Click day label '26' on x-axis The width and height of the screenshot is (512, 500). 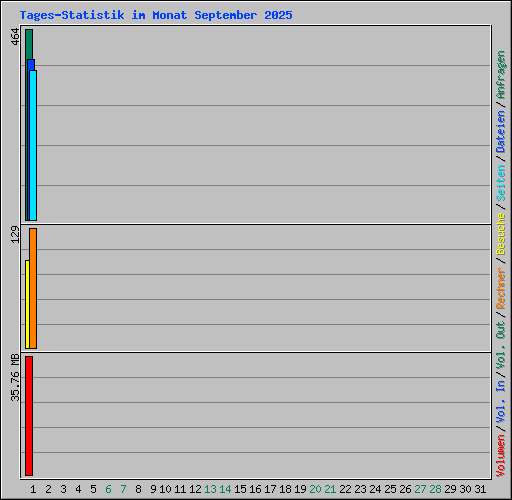coord(405,489)
